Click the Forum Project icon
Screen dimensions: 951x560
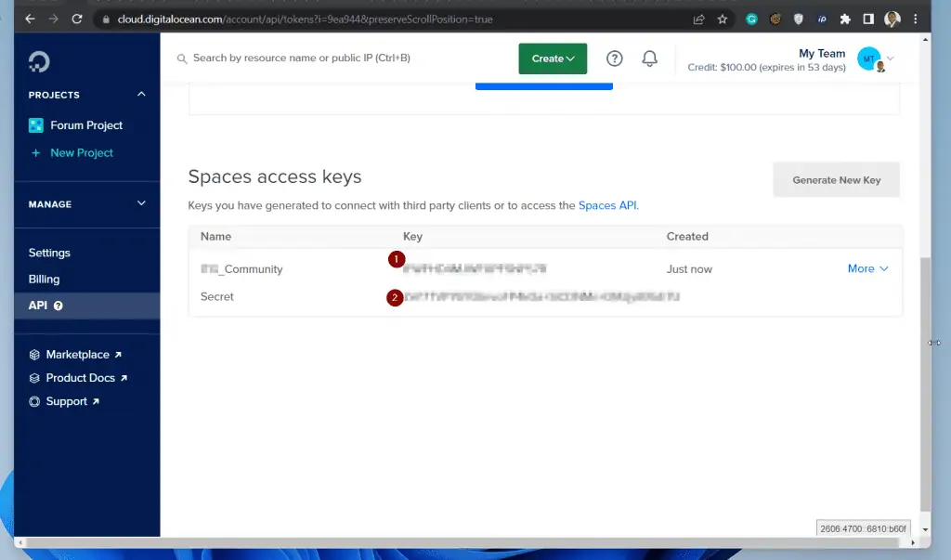36,125
